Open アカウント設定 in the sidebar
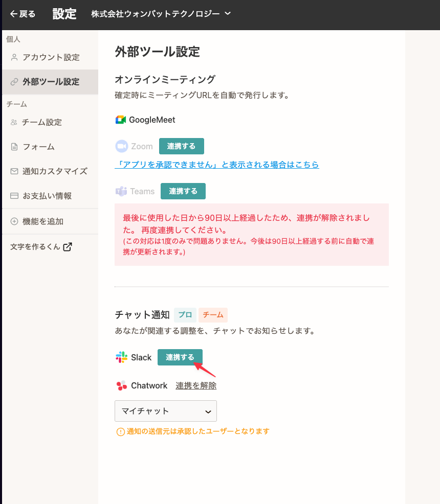 51,57
